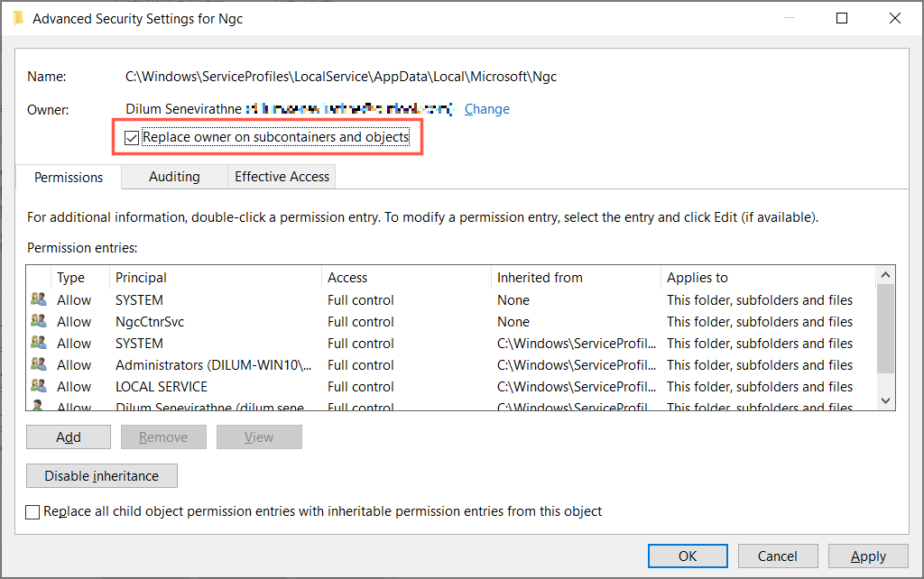Select the Permissions tab
924x579 pixels.
coord(69,178)
